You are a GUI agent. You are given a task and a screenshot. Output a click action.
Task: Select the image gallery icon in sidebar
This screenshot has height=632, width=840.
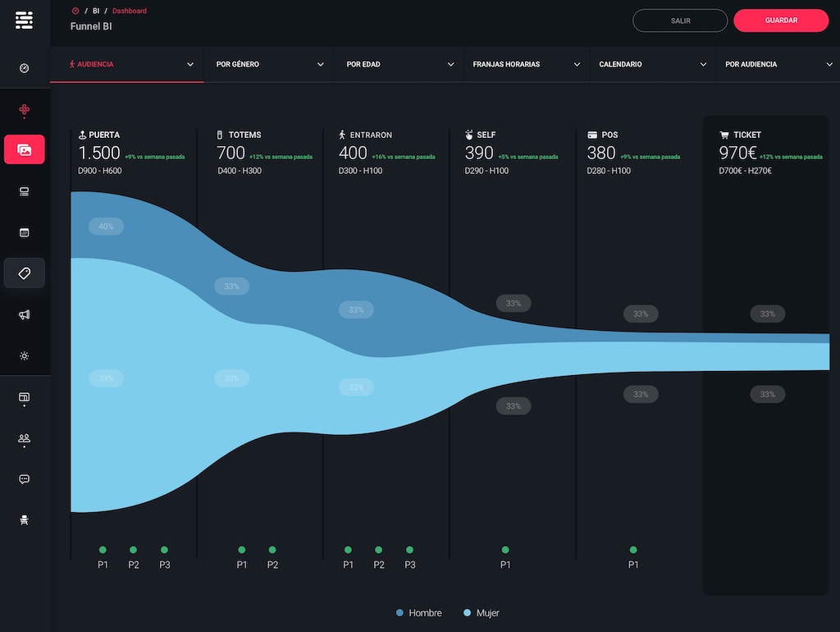25,150
